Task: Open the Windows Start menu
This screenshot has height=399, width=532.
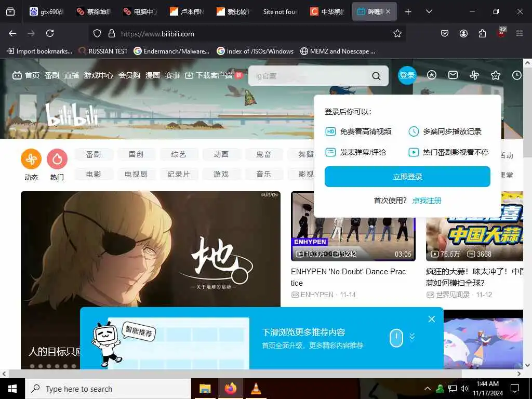Action: (12, 389)
